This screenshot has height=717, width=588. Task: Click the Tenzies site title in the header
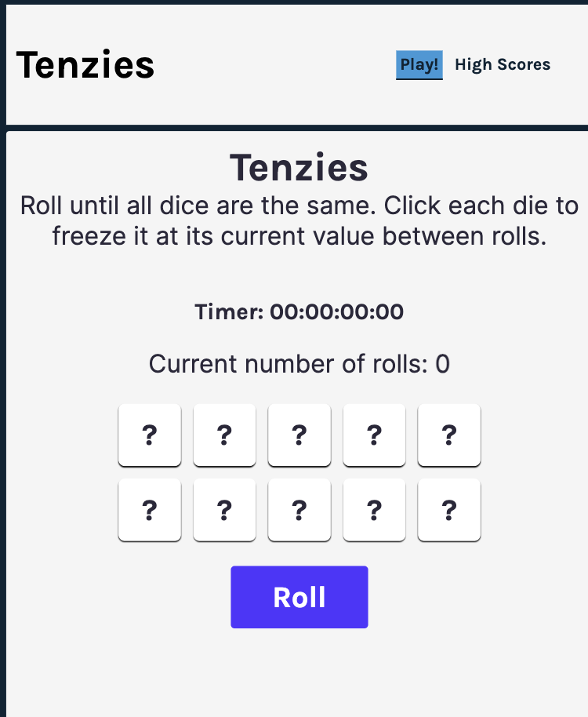tap(85, 65)
